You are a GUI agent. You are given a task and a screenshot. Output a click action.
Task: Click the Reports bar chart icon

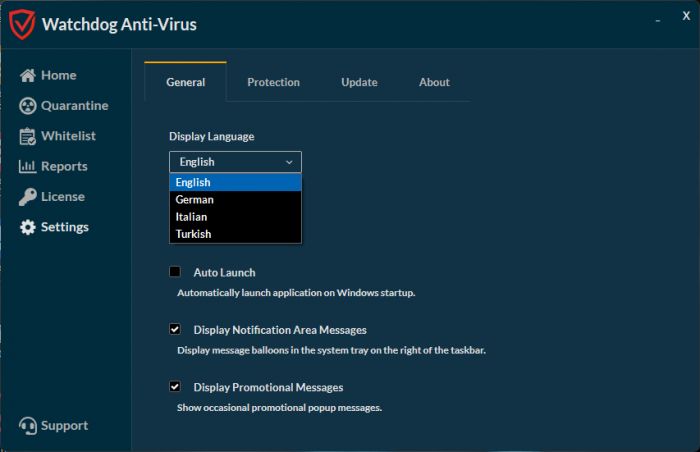28,167
